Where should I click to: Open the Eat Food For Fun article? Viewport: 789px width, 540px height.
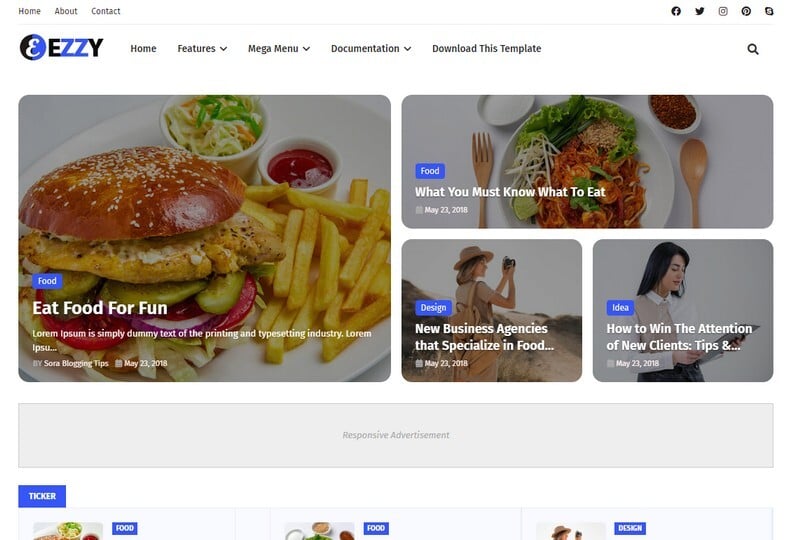pyautogui.click(x=100, y=308)
